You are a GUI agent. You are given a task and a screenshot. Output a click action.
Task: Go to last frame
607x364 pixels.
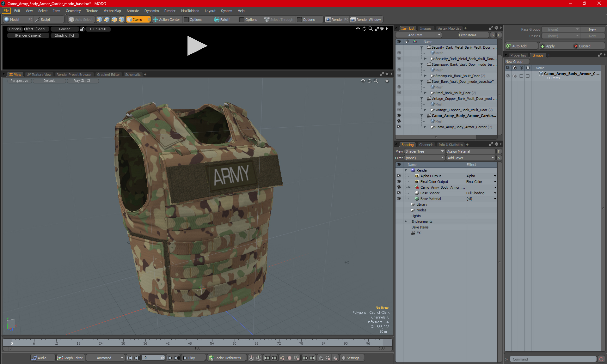177,358
